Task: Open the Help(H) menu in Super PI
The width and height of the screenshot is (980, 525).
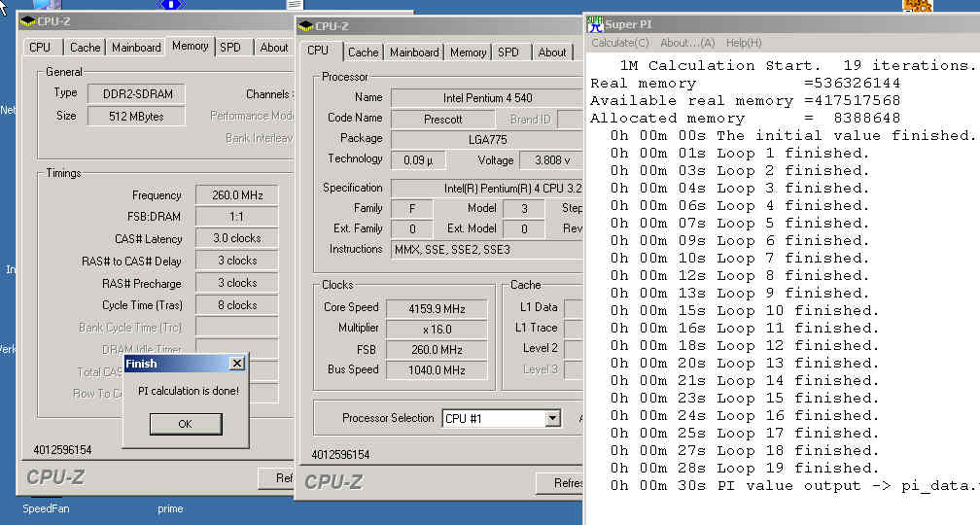Action: [x=744, y=43]
